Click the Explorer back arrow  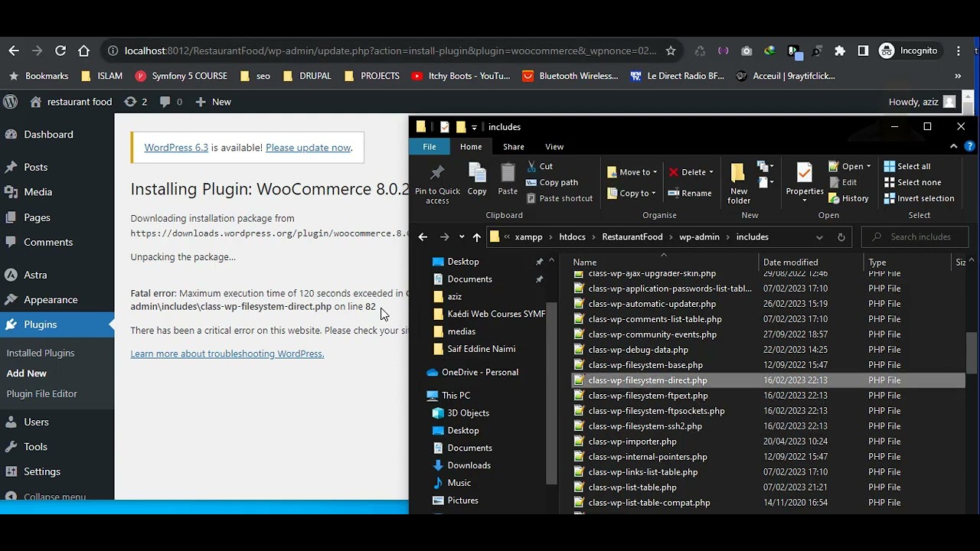[423, 237]
